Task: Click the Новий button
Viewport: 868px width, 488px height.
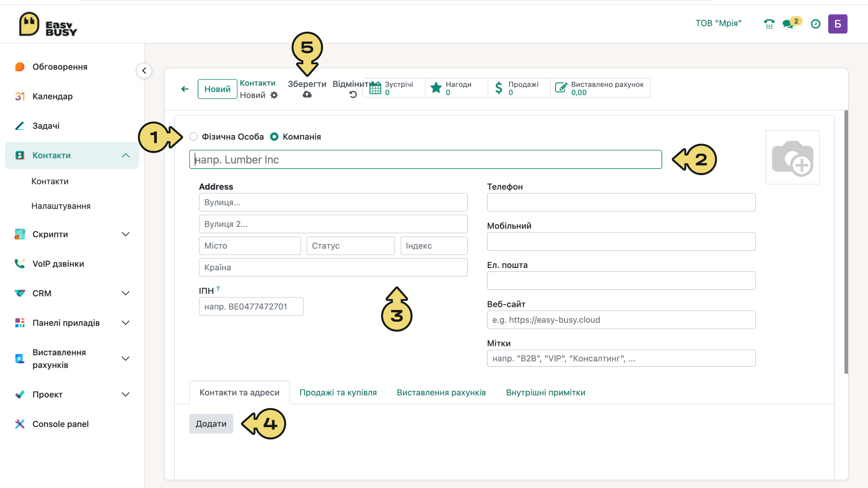Action: tap(217, 89)
